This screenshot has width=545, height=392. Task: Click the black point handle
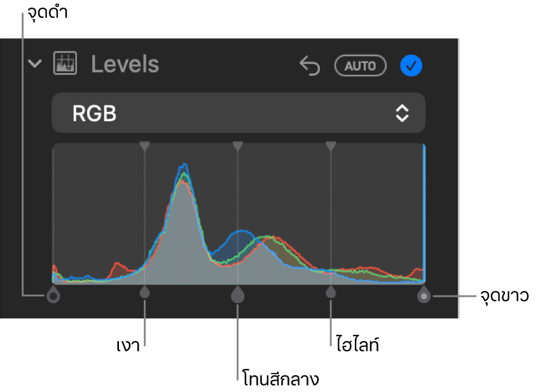(53, 294)
